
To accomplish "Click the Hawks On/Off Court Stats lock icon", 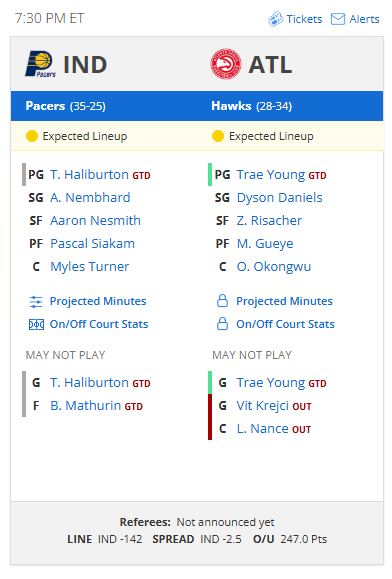I will pyautogui.click(x=222, y=323).
